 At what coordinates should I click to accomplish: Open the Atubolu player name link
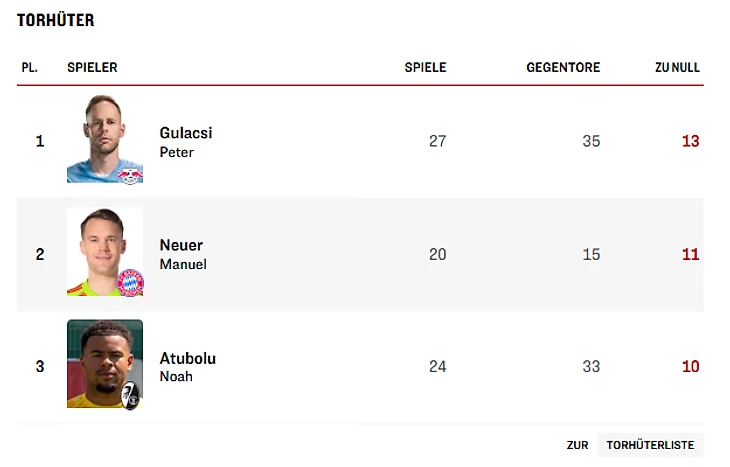(188, 358)
